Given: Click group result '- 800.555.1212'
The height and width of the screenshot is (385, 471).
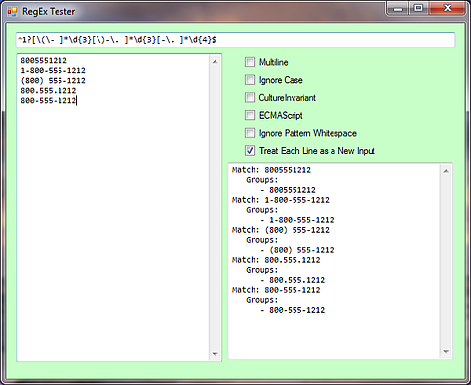Looking at the screenshot, I should pyautogui.click(x=293, y=280).
